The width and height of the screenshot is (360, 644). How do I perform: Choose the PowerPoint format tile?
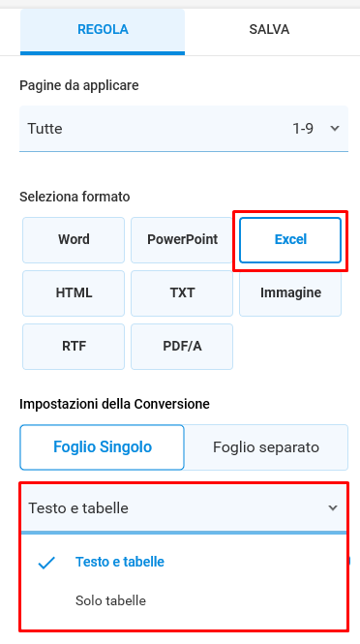(x=182, y=240)
